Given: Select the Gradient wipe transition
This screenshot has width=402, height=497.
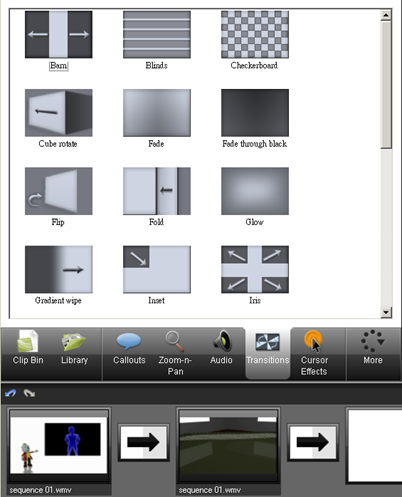Looking at the screenshot, I should [x=59, y=269].
